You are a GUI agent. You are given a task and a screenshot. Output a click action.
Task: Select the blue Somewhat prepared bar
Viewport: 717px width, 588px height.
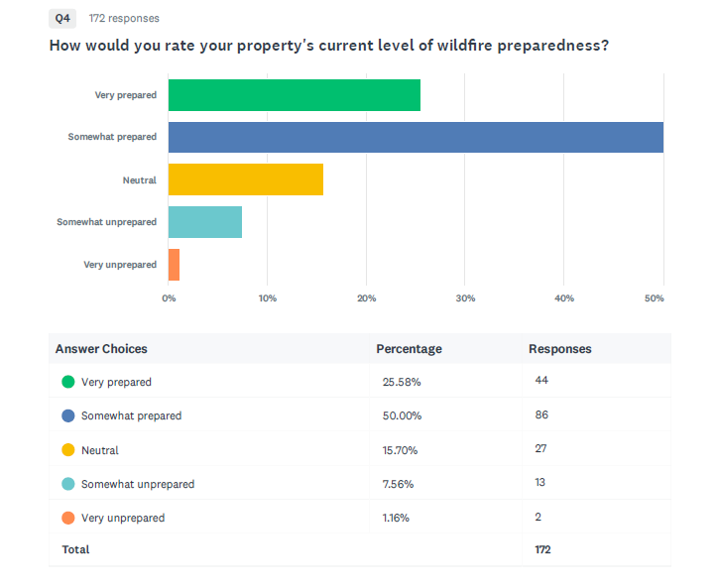pos(416,137)
